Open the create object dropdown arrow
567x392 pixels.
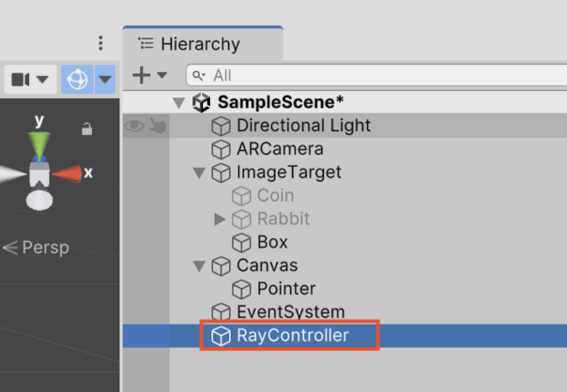(x=161, y=75)
